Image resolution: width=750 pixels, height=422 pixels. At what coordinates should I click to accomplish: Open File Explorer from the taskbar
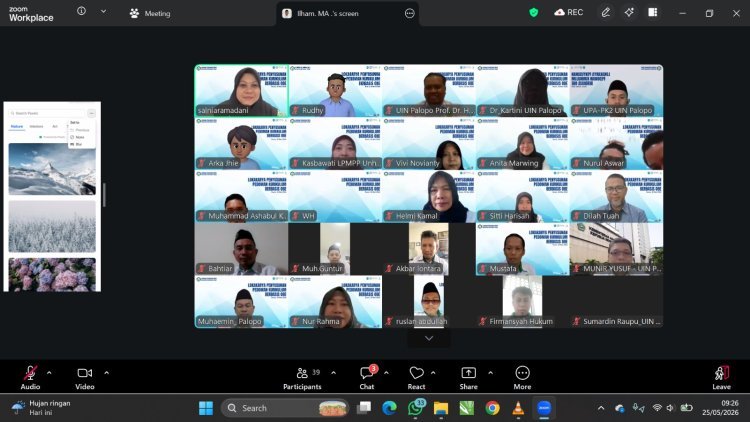click(441, 408)
